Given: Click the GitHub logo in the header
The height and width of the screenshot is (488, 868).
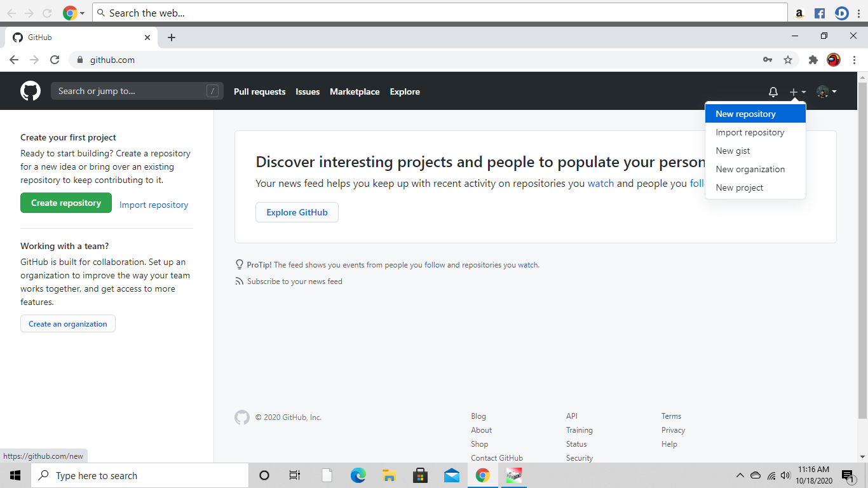Looking at the screenshot, I should [30, 90].
